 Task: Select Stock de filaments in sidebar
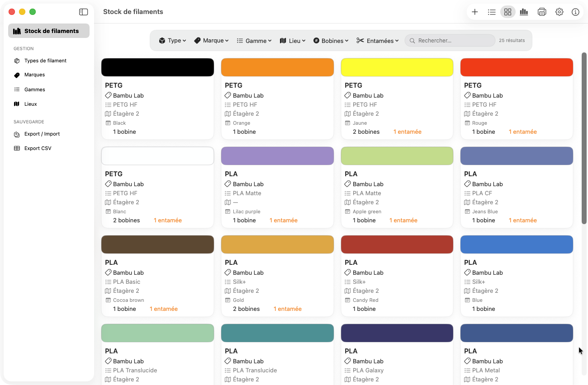pos(49,31)
